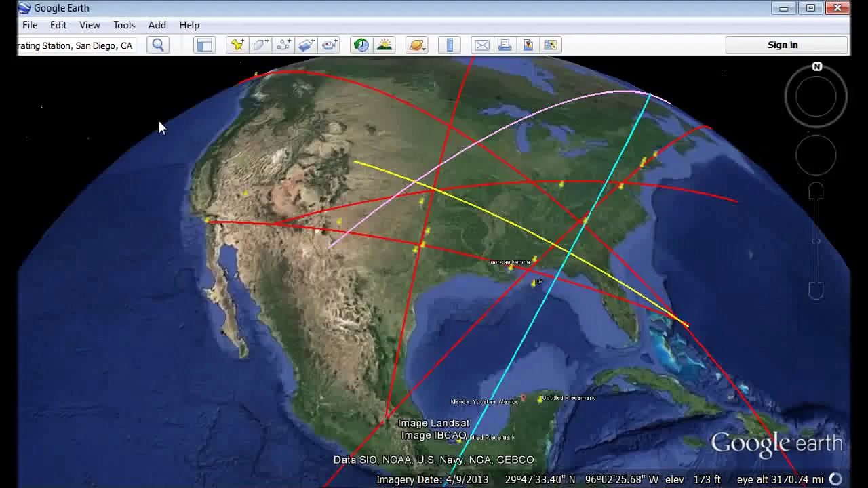The height and width of the screenshot is (488, 868).
Task: Start the Record a Tour tool
Action: (330, 45)
